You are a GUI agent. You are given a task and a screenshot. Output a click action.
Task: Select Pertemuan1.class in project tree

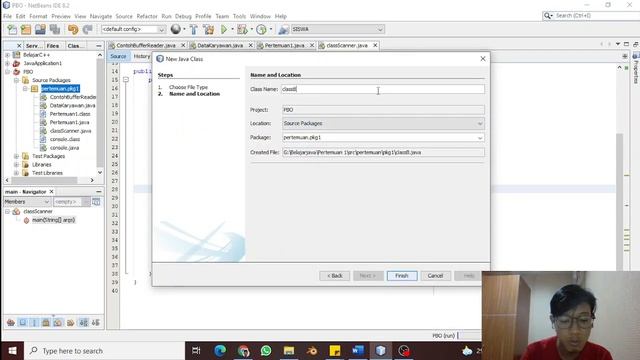[70, 114]
